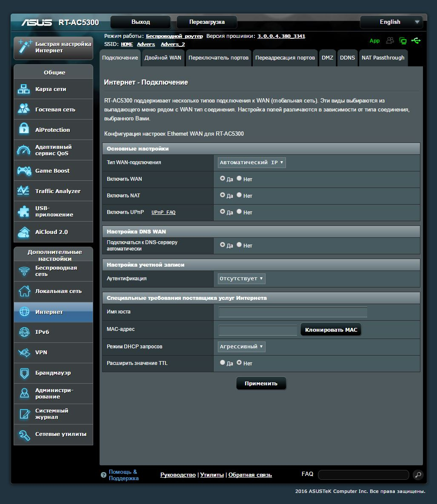Open the Game Boost gamepad icon
The image size is (437, 504).
pos(24,171)
